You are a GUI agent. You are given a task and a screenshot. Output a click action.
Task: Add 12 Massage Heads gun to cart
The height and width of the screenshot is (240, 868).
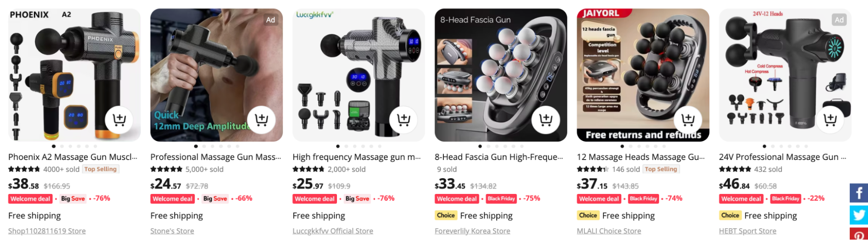688,120
